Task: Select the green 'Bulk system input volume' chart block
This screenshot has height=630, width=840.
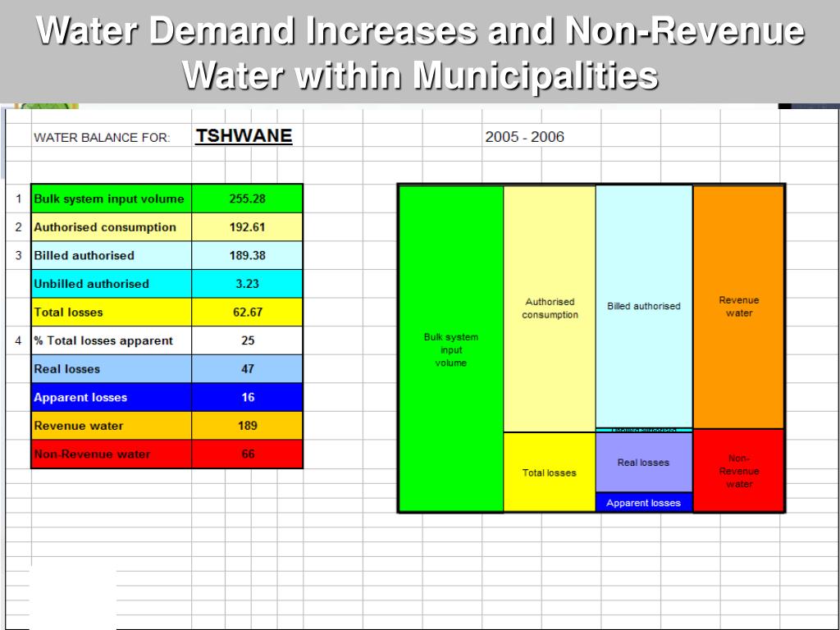Action: pyautogui.click(x=451, y=349)
